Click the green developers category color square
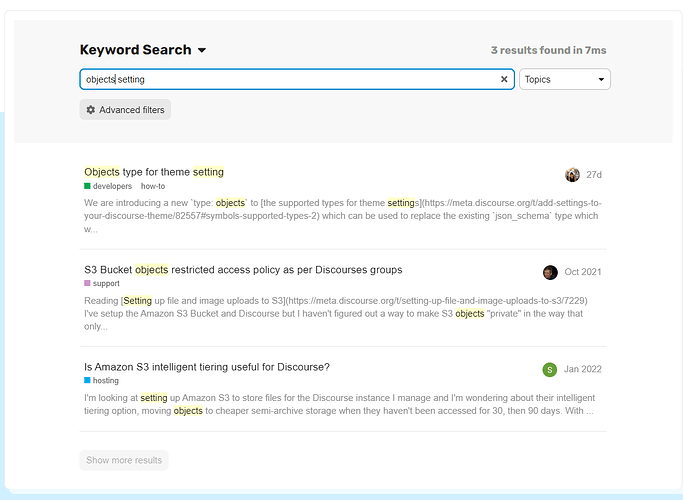683x500 pixels. (x=87, y=186)
